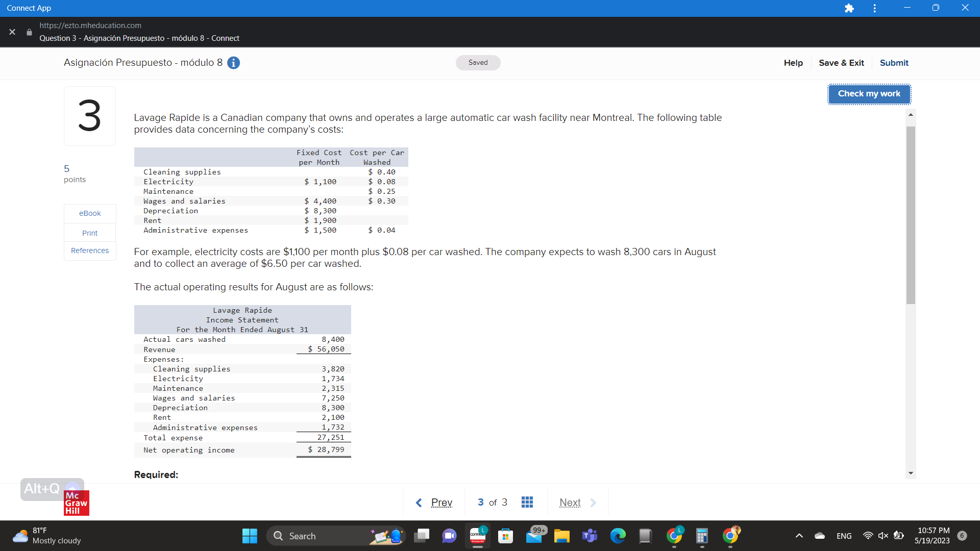Click the site lock icon
Image resolution: width=980 pixels, height=551 pixels.
(x=29, y=32)
